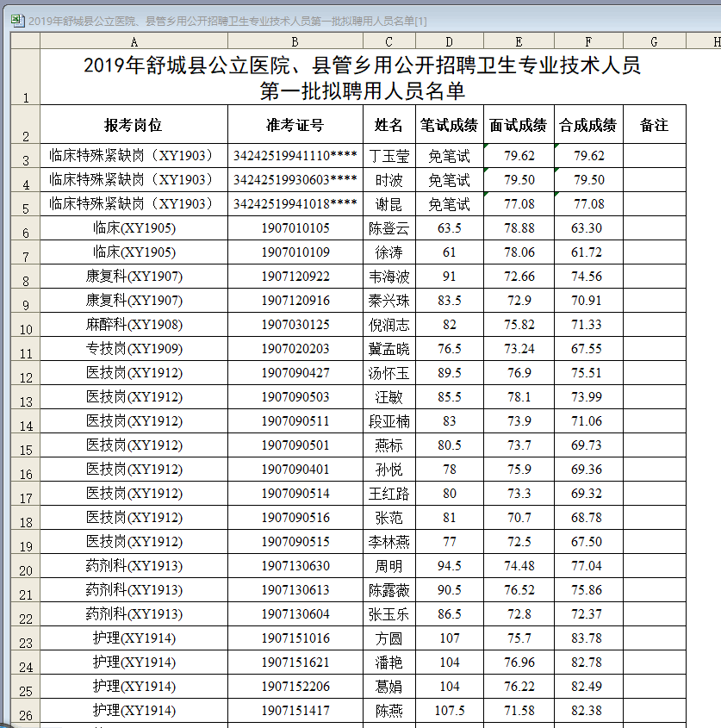
Task: Select column G header
Action: [655, 42]
